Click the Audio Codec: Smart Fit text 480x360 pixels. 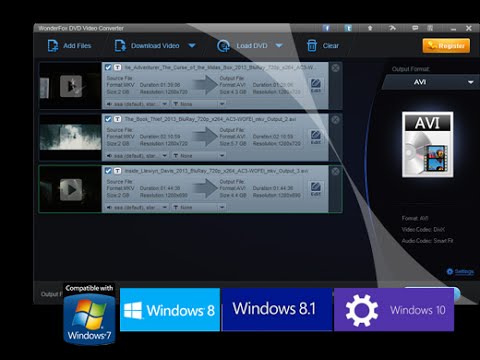click(x=427, y=241)
